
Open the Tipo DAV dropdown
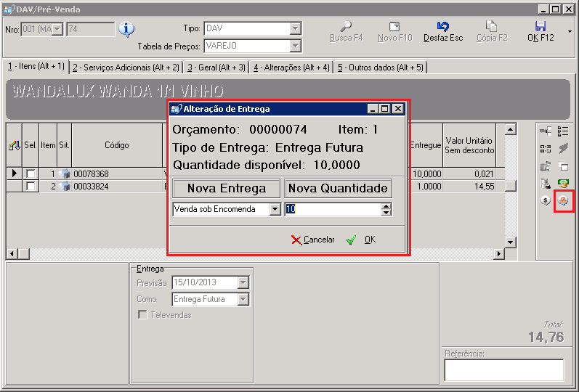[x=295, y=28]
